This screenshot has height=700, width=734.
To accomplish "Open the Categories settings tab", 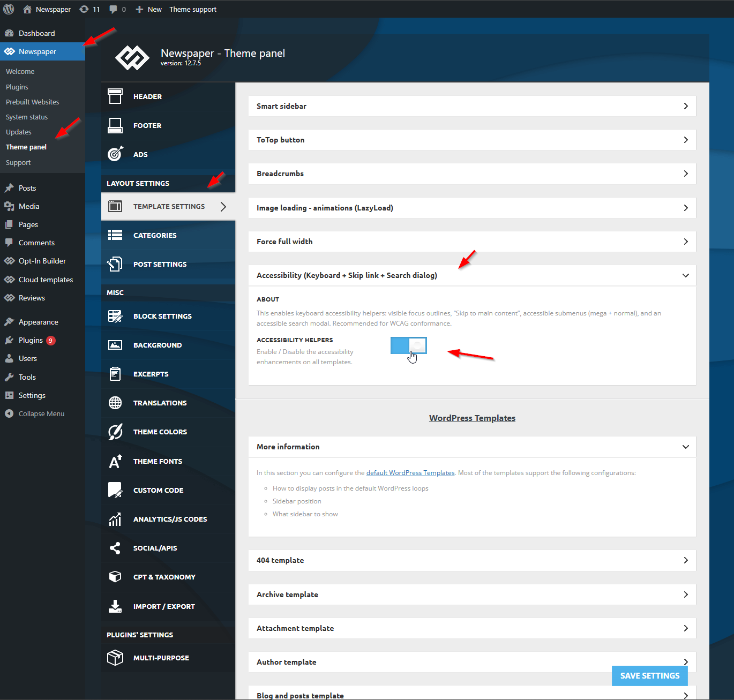I will [x=155, y=235].
